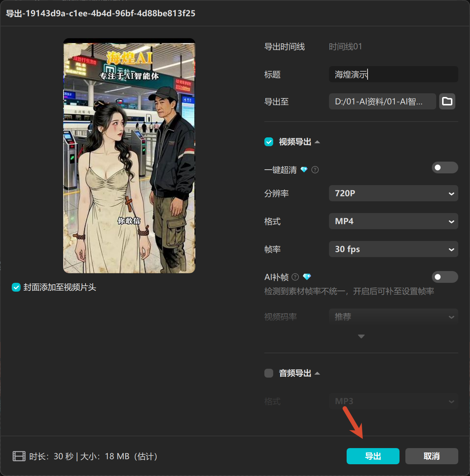This screenshot has height=476, width=470.
Task: Click the film strip icon near 时长 info
Action: click(x=18, y=456)
